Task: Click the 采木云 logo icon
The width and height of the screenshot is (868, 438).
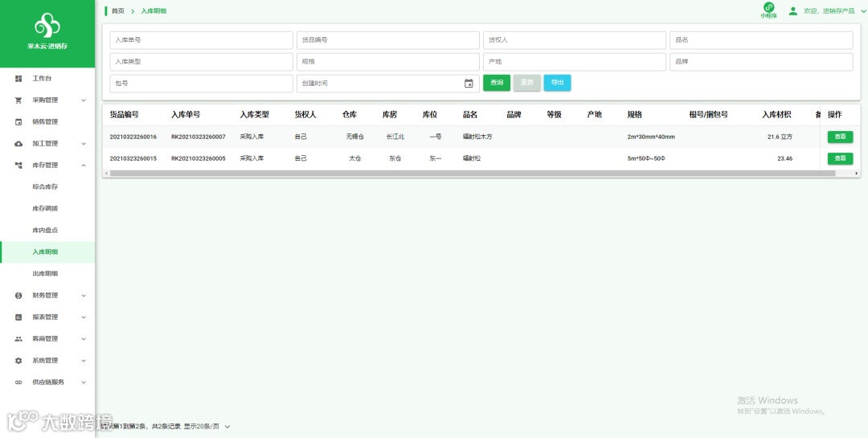Action: pos(47,26)
